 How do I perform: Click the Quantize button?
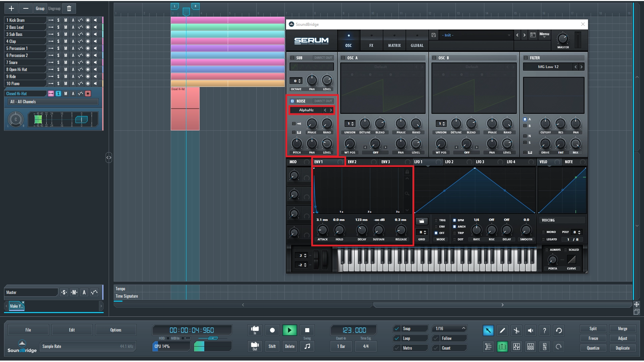pos(593,348)
